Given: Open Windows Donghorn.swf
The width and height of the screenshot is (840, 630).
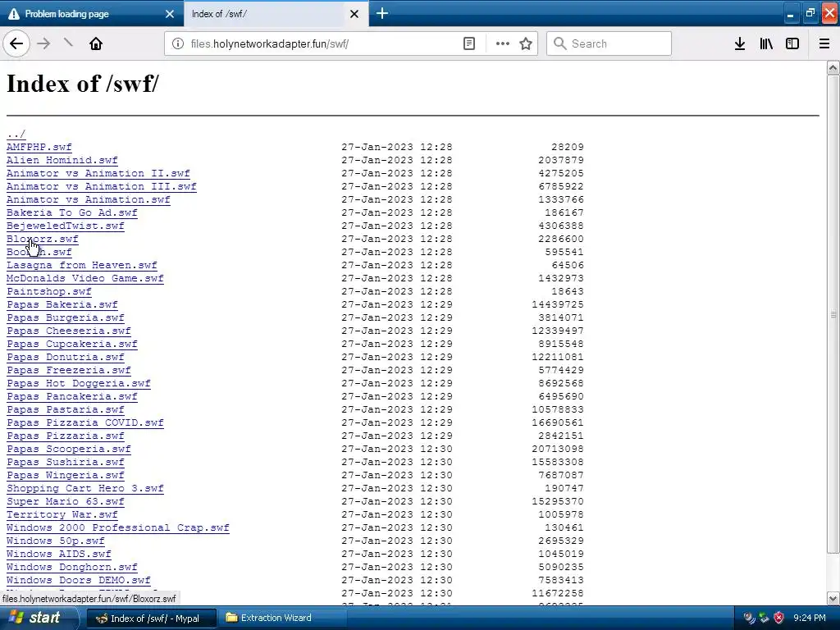Looking at the screenshot, I should click(72, 567).
